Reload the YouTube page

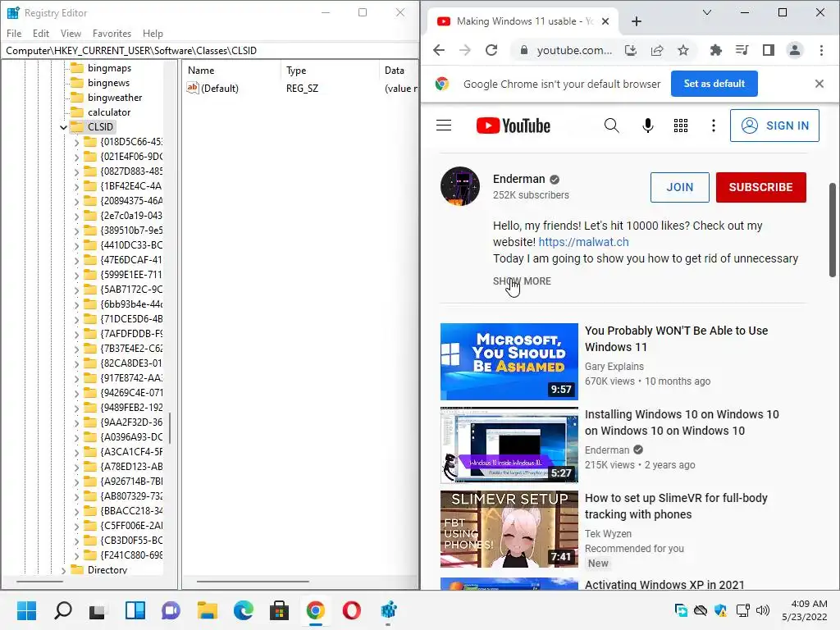pos(491,50)
